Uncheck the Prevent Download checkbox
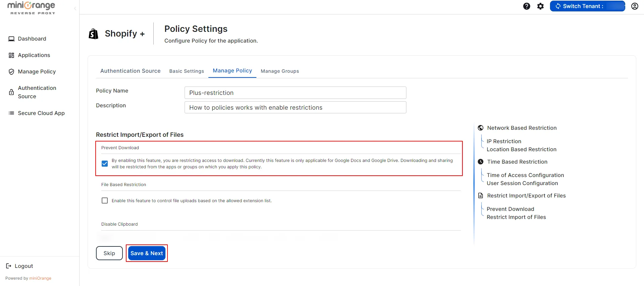The height and width of the screenshot is (286, 644). tap(105, 164)
